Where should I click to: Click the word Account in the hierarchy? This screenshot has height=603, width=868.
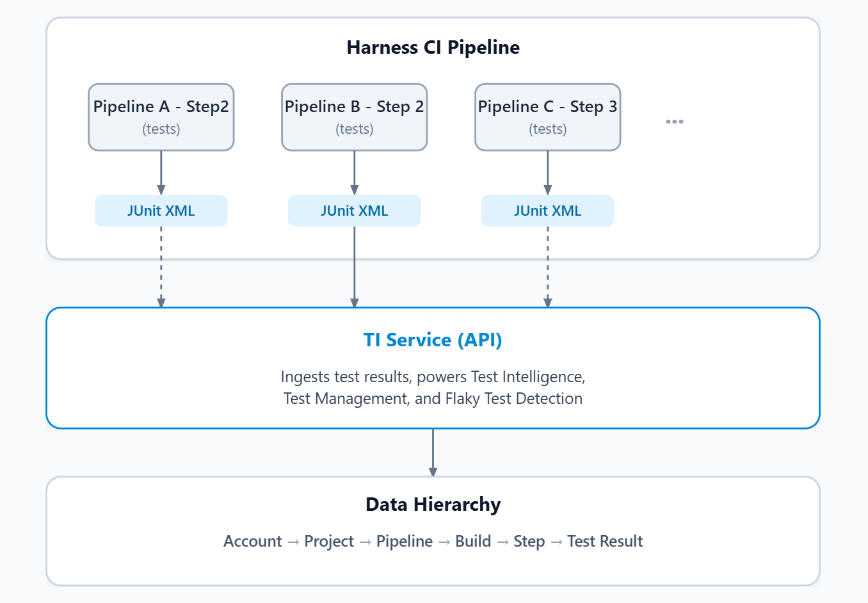(x=253, y=542)
